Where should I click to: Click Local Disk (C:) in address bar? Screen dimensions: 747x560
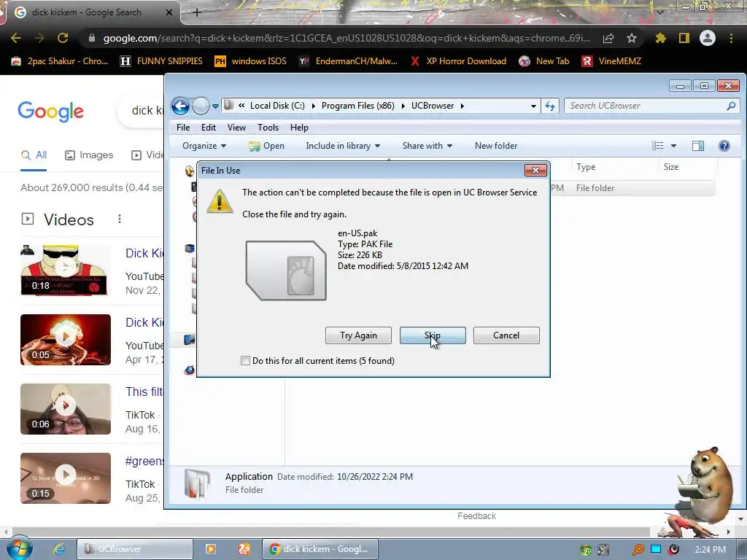(x=277, y=106)
